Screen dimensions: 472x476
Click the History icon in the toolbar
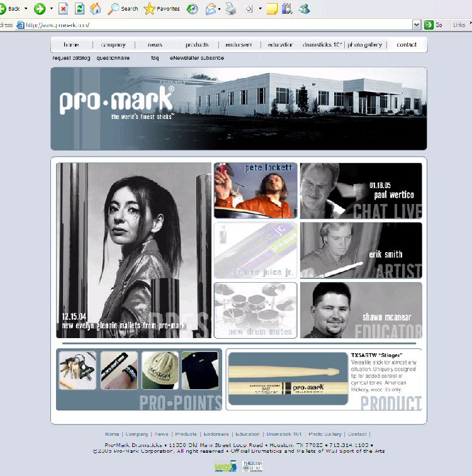[192, 9]
